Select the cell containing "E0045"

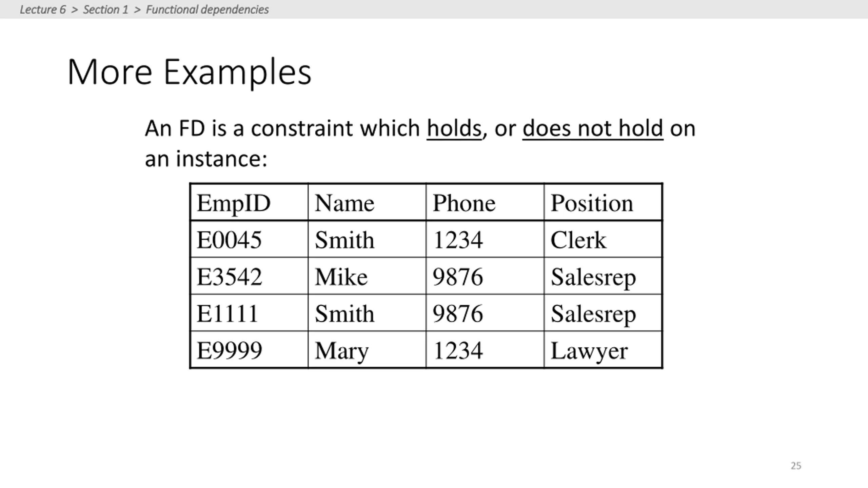(x=229, y=240)
